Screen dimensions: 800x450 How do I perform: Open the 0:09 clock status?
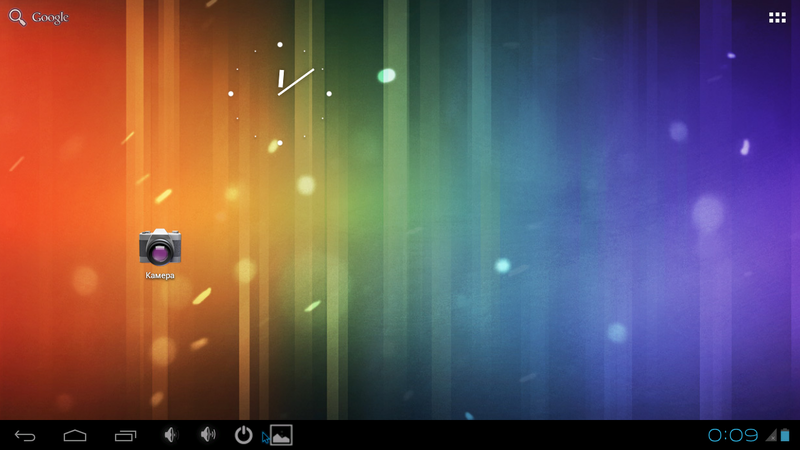click(733, 435)
